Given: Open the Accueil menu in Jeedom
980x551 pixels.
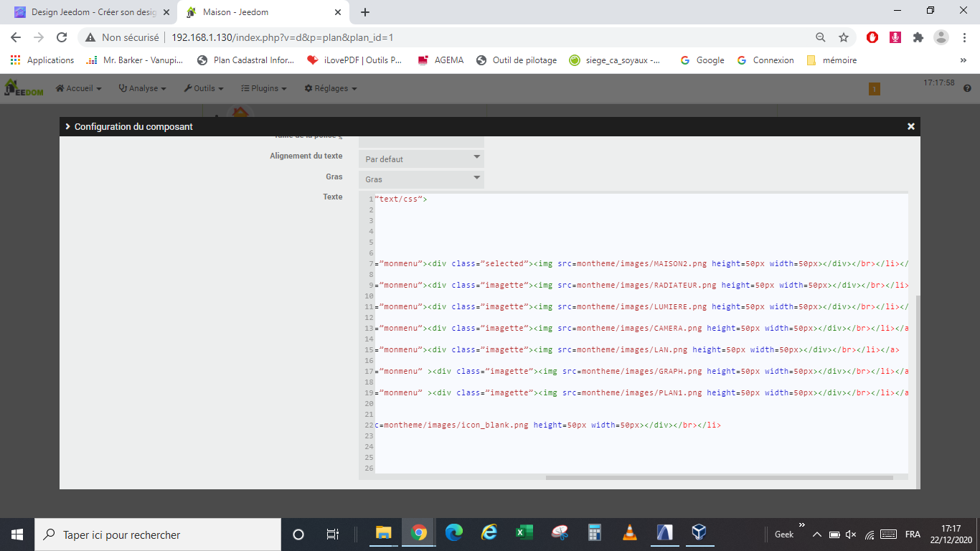Looking at the screenshot, I should point(78,88).
